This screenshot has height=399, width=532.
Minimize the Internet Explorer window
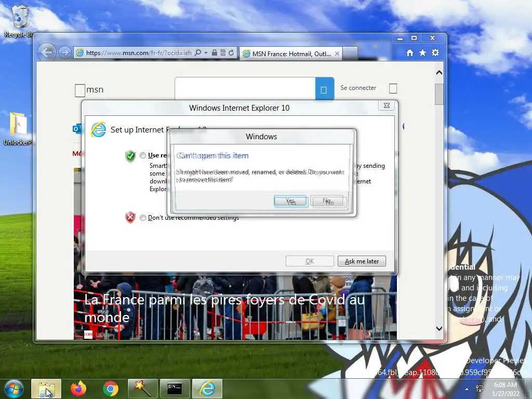[x=400, y=38]
